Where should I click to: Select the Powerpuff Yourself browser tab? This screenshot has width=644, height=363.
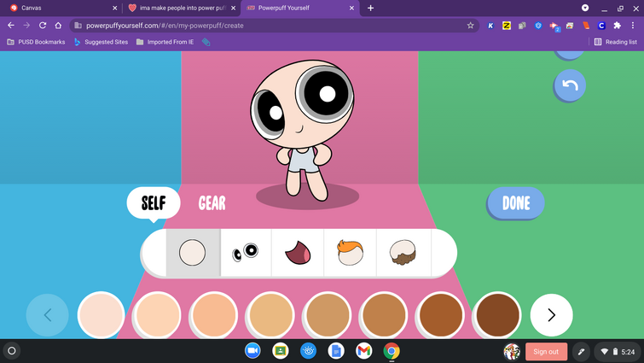299,8
